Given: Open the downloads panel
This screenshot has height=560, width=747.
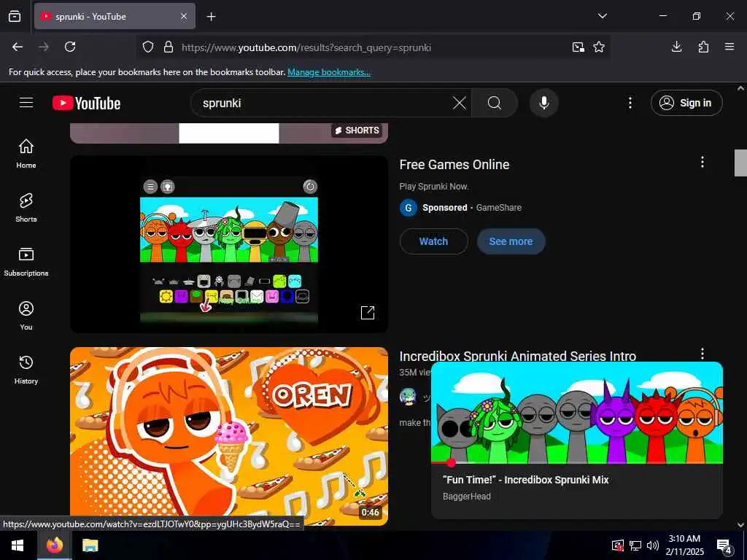Looking at the screenshot, I should click(676, 47).
